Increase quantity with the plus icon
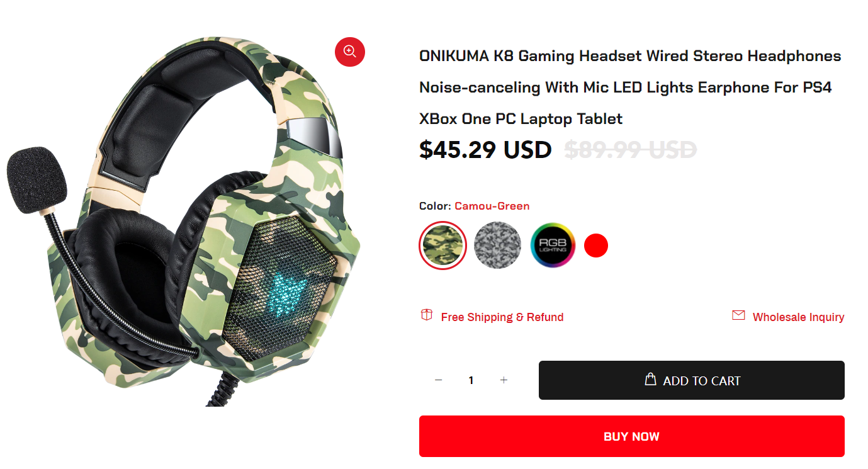 [x=504, y=380]
